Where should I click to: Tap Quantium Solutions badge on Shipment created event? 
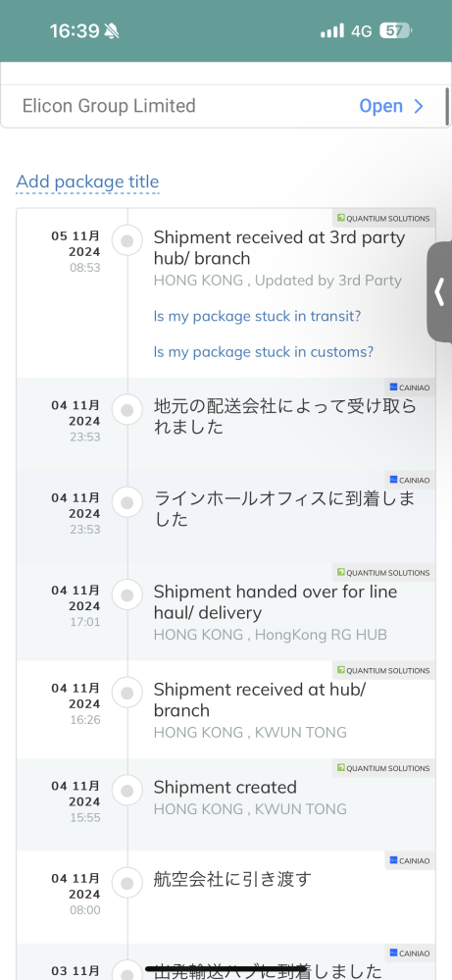pyautogui.click(x=383, y=768)
